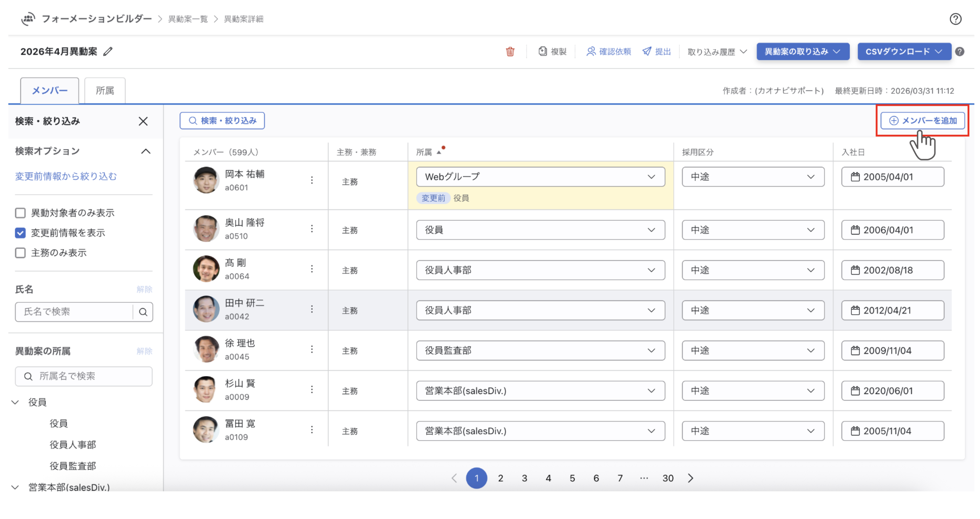Image resolution: width=980 pixels, height=519 pixels.
Task: Collapse the 検索オプション section
Action: (x=146, y=151)
